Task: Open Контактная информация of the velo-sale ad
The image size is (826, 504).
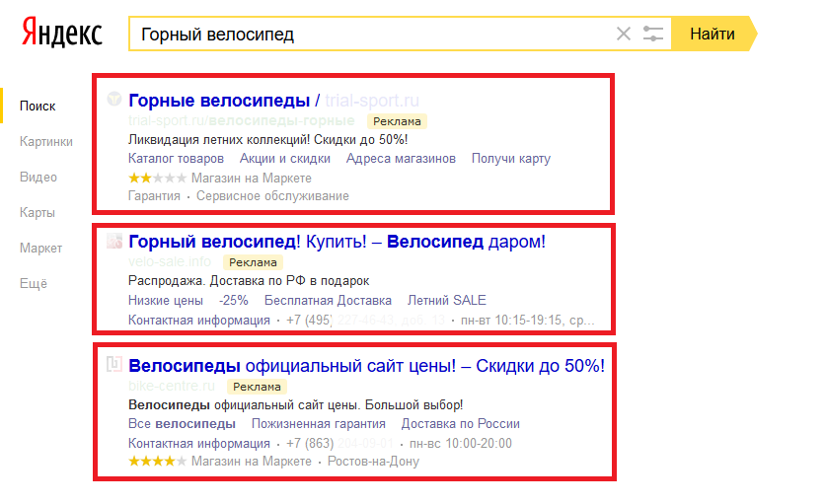Action: [199, 321]
